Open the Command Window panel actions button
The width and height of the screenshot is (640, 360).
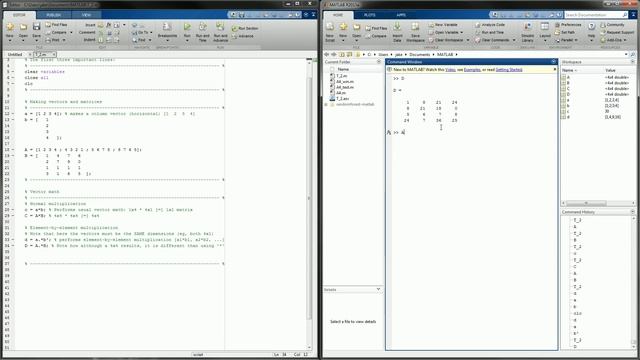point(553,62)
